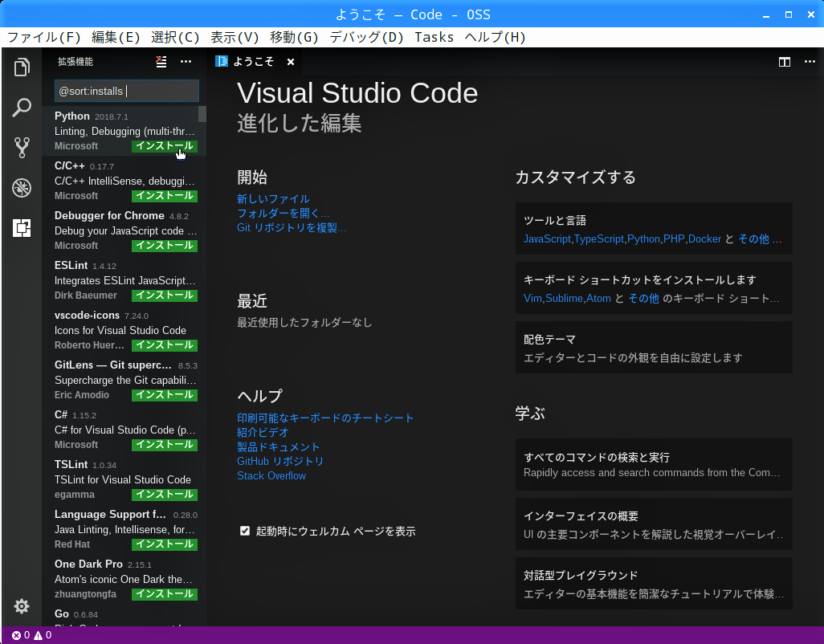Screen dimensions: 824x644
Task: Click the extensions list scrollbar thumb
Action: coord(202,114)
